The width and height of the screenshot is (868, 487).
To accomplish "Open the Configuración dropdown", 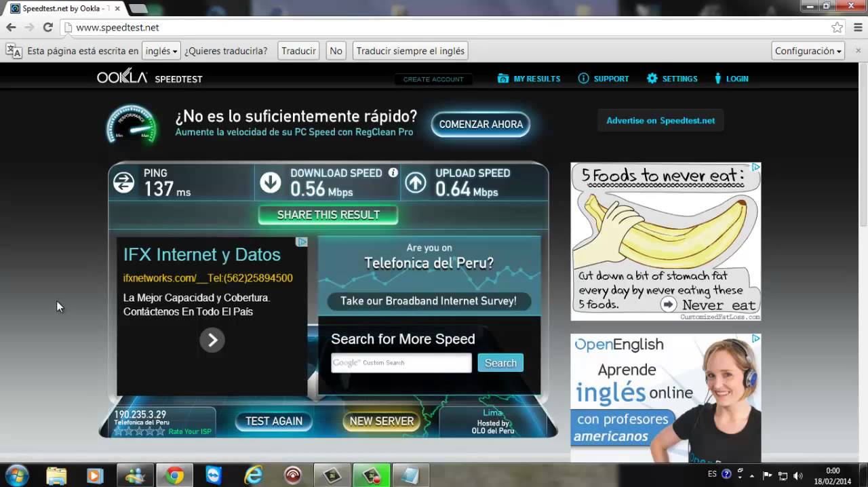I will pyautogui.click(x=808, y=51).
